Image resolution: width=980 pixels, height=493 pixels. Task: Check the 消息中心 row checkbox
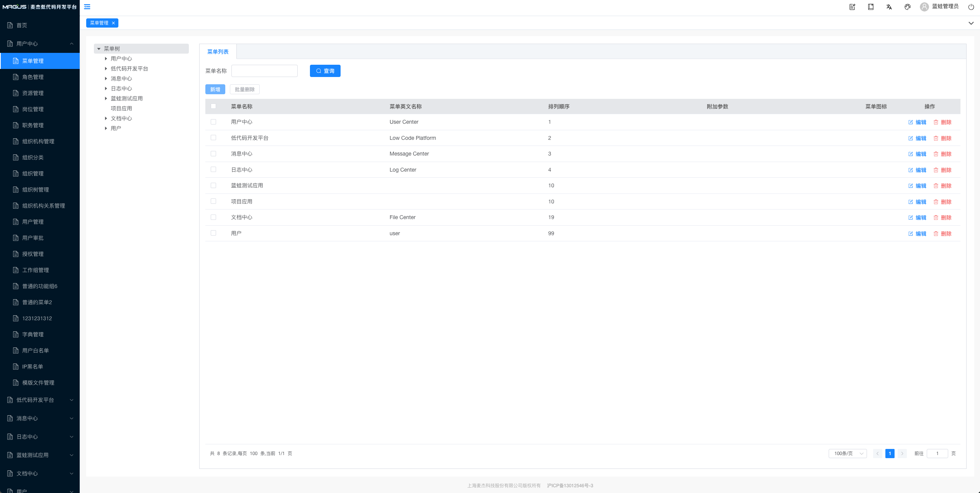[213, 154]
